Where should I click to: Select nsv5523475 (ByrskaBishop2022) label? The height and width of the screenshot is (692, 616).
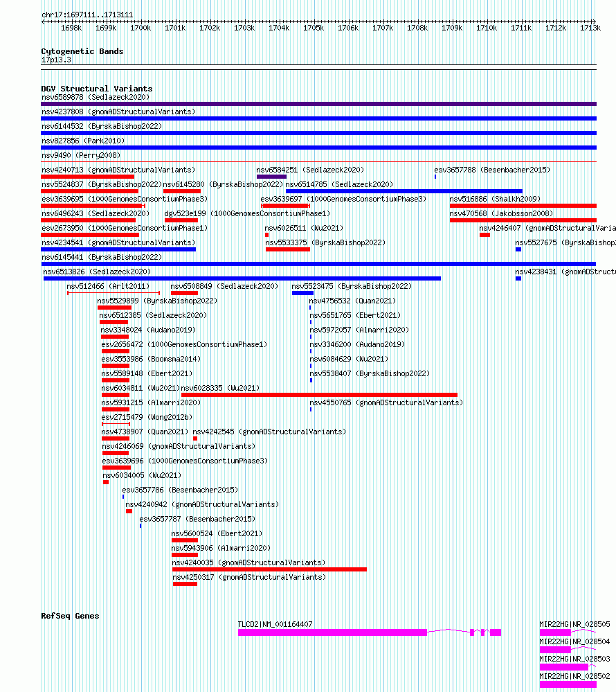[x=352, y=286]
